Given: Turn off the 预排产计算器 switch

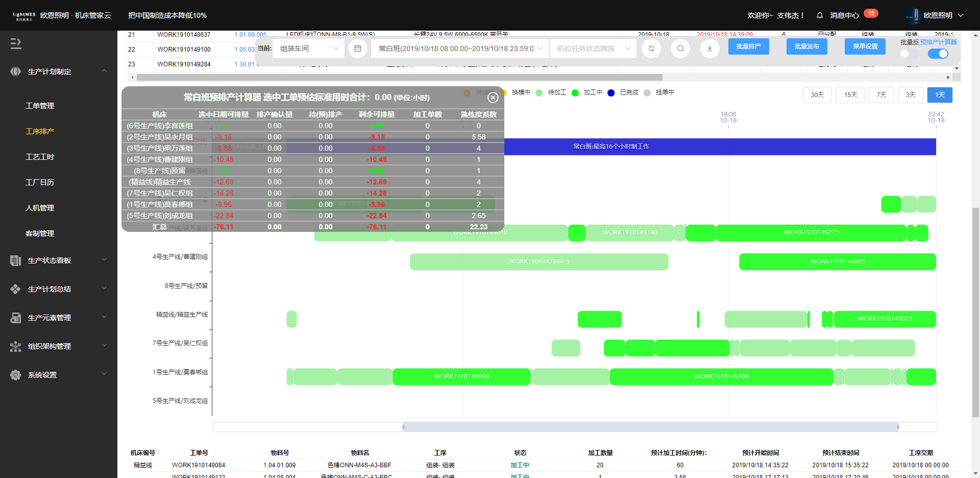Looking at the screenshot, I should point(938,54).
